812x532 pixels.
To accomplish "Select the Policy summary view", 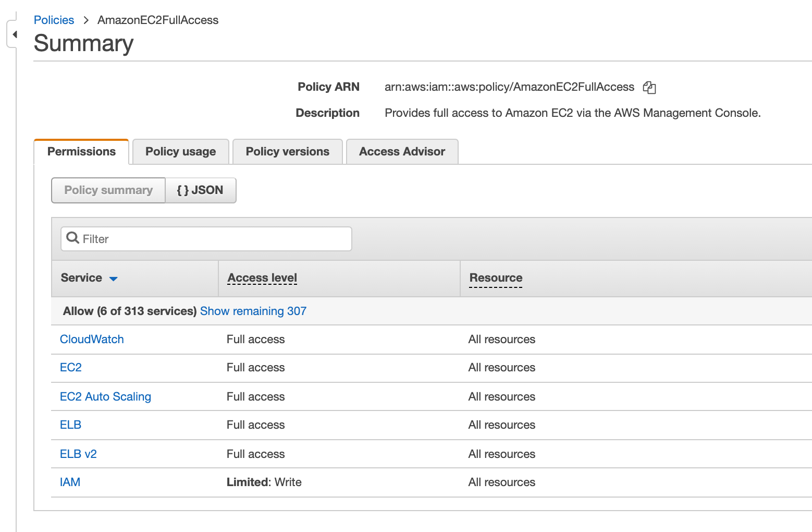I will (108, 190).
